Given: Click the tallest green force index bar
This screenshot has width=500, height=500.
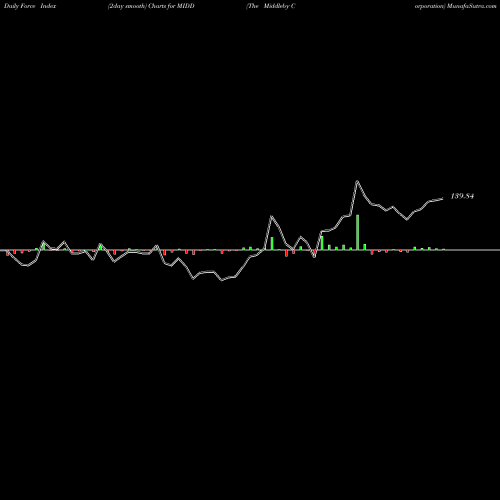Looking at the screenshot, I should coord(357,232).
